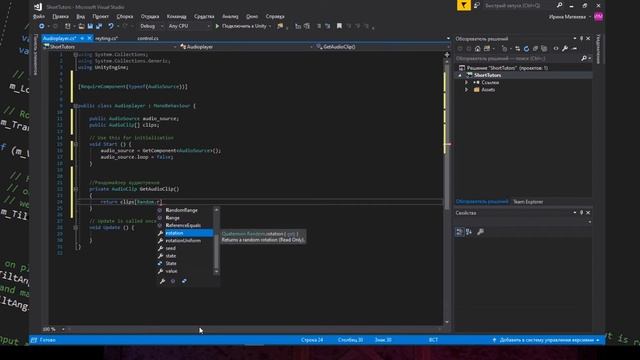Open the Вид menu
The height and width of the screenshot is (360, 640).
tap(80, 16)
